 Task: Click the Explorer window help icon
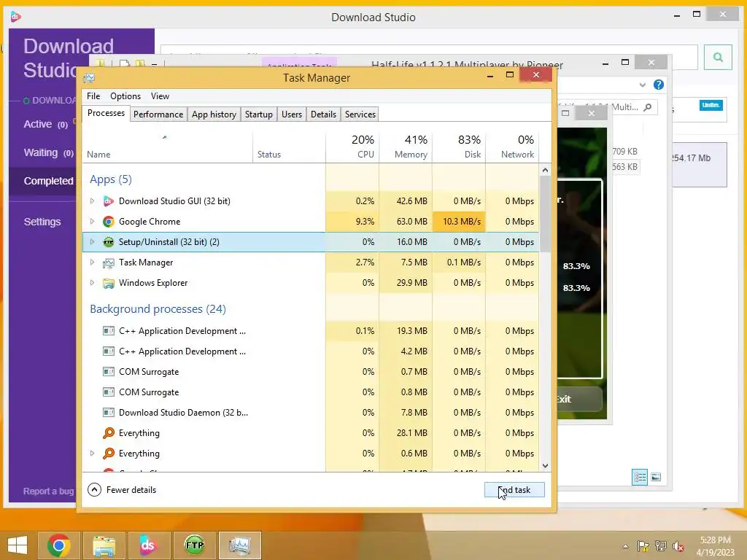click(x=659, y=85)
